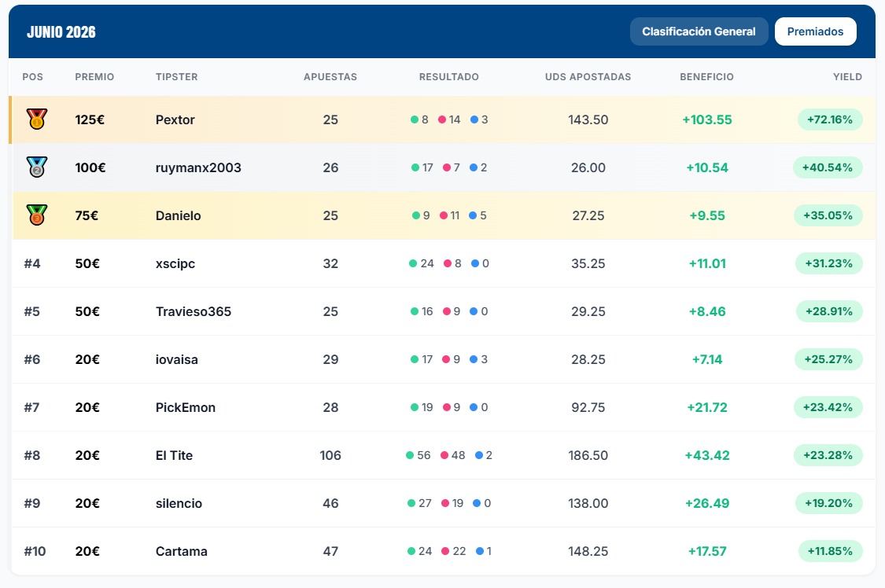Viewport: 885px width, 588px height.
Task: Click the +31.23% yield badge
Action: click(x=828, y=263)
